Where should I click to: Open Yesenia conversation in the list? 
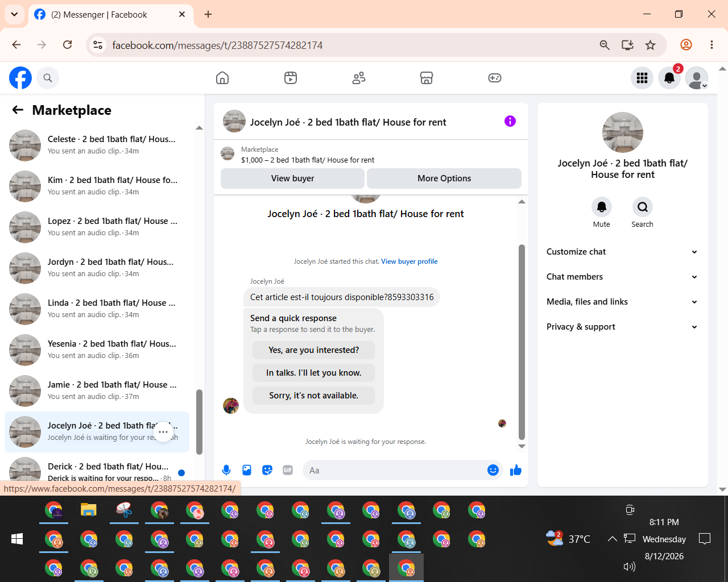pyautogui.click(x=97, y=350)
